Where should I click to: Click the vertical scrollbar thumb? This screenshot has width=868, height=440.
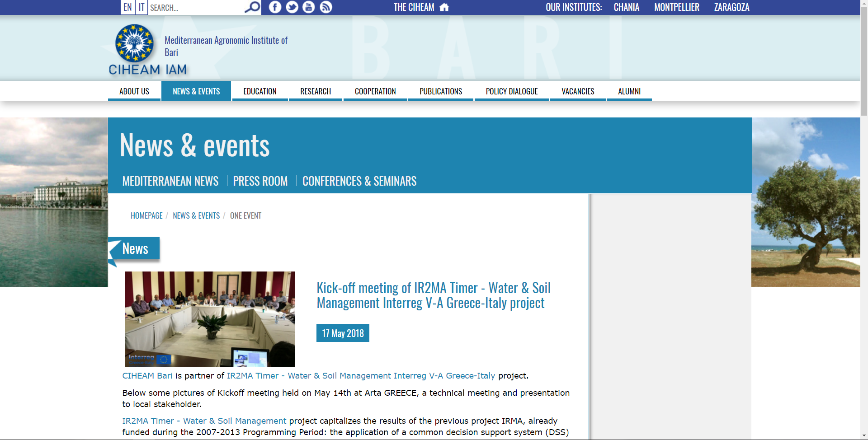tap(864, 61)
